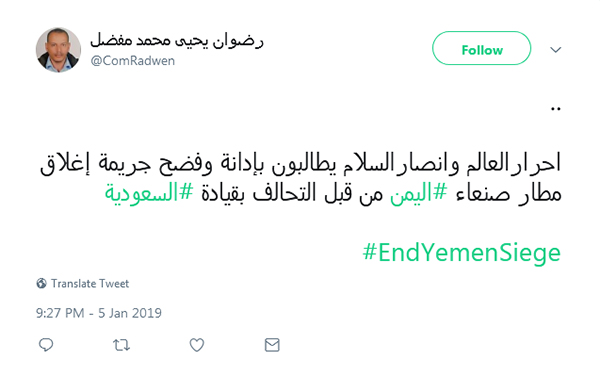The height and width of the screenshot is (376, 600).
Task: Open the envelope direct message icon
Action: tap(272, 345)
